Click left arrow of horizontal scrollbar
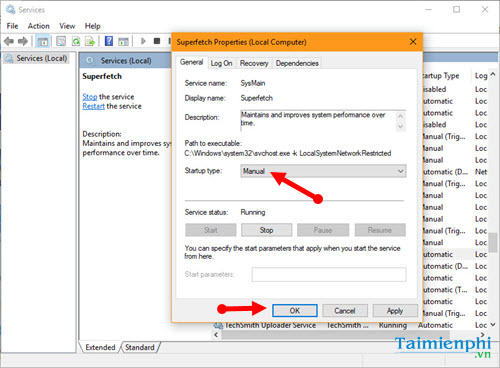500x368 pixels. click(216, 334)
